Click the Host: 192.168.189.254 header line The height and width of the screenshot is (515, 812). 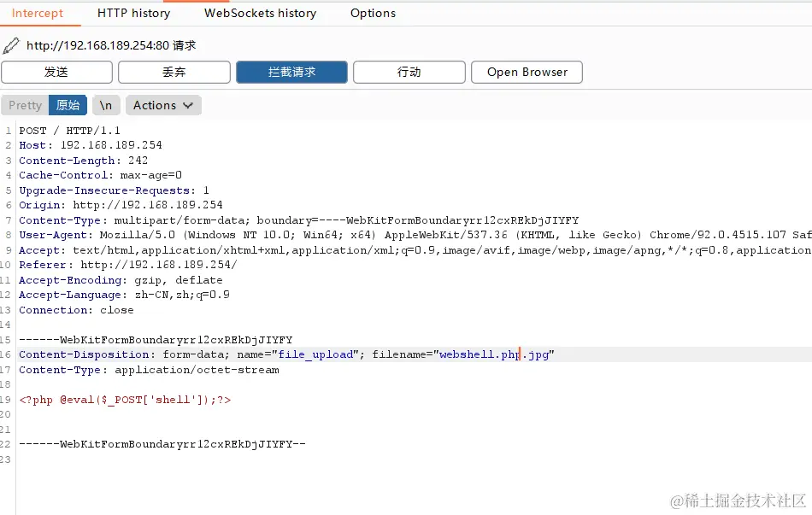91,145
